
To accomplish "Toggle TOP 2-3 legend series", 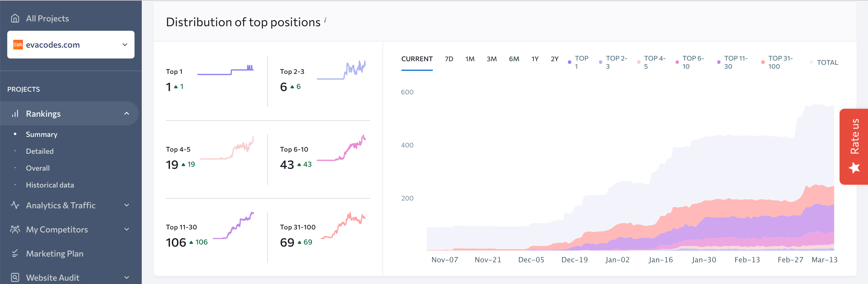I will (x=613, y=62).
